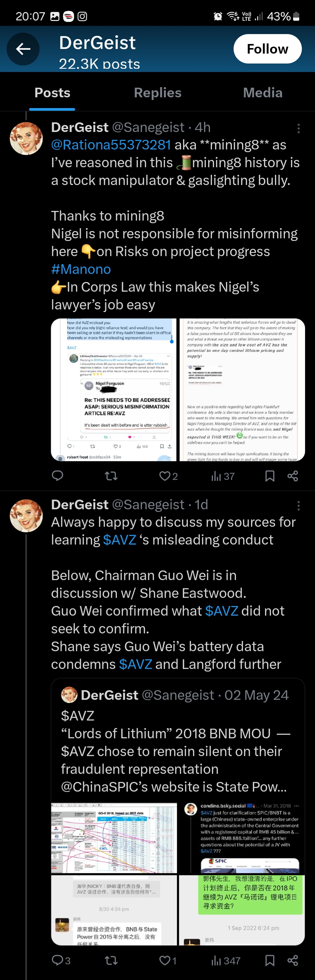This screenshot has width=315, height=980.
Task: Tap the back arrow button
Action: 23,49
